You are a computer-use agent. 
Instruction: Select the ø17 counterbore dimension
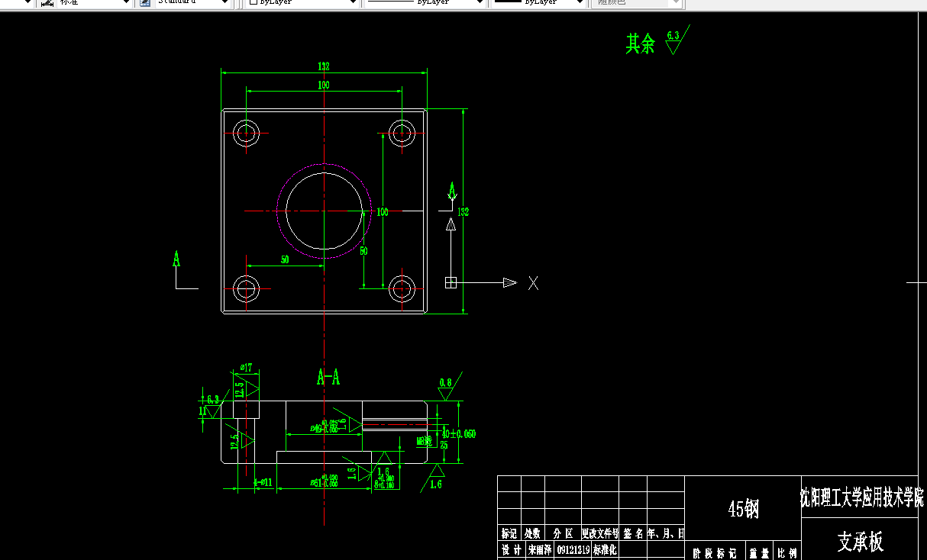tap(246, 368)
